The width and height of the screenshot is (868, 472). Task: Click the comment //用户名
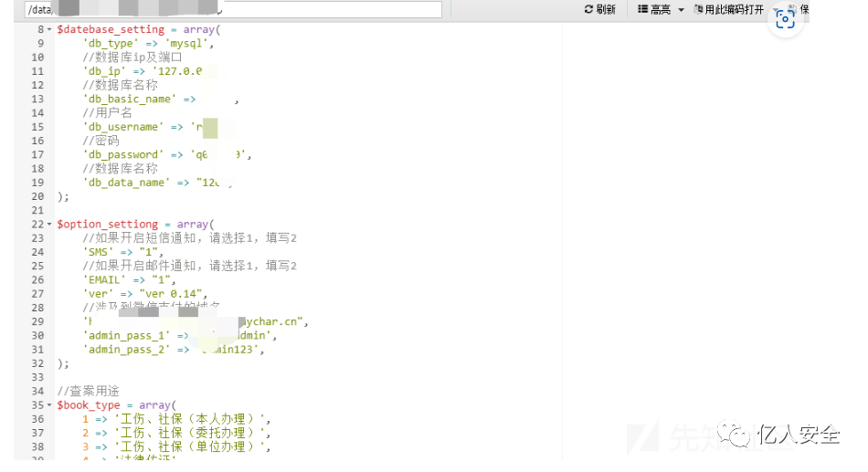click(108, 113)
